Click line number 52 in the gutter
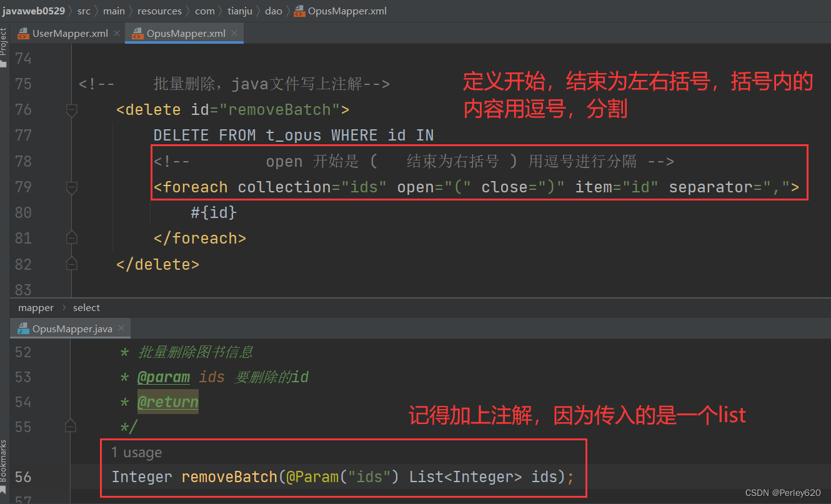This screenshot has height=504, width=831. (22, 352)
